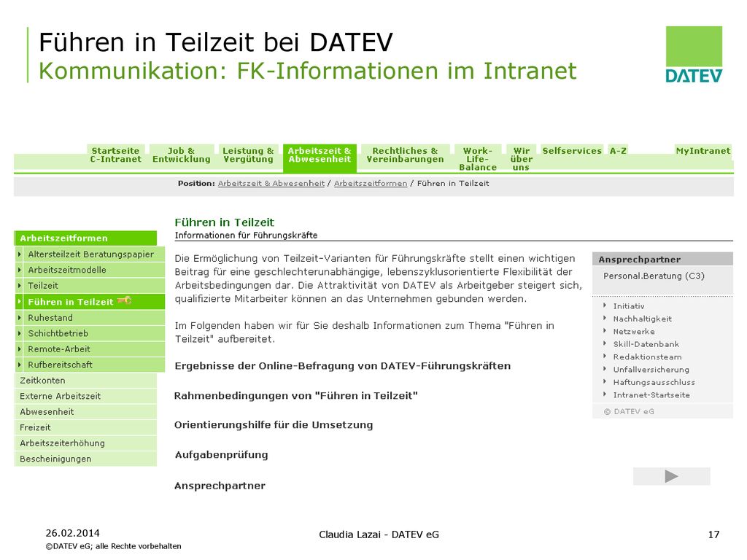The height and width of the screenshot is (560, 747).
Task: Expand the arrow beside Schichtbetrieb
Action: coord(20,333)
